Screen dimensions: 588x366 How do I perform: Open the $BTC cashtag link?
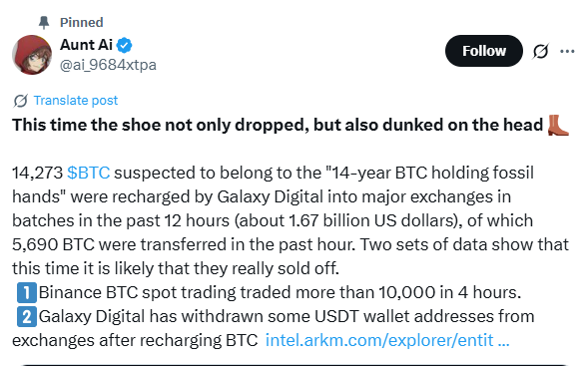pyautogui.click(x=89, y=173)
